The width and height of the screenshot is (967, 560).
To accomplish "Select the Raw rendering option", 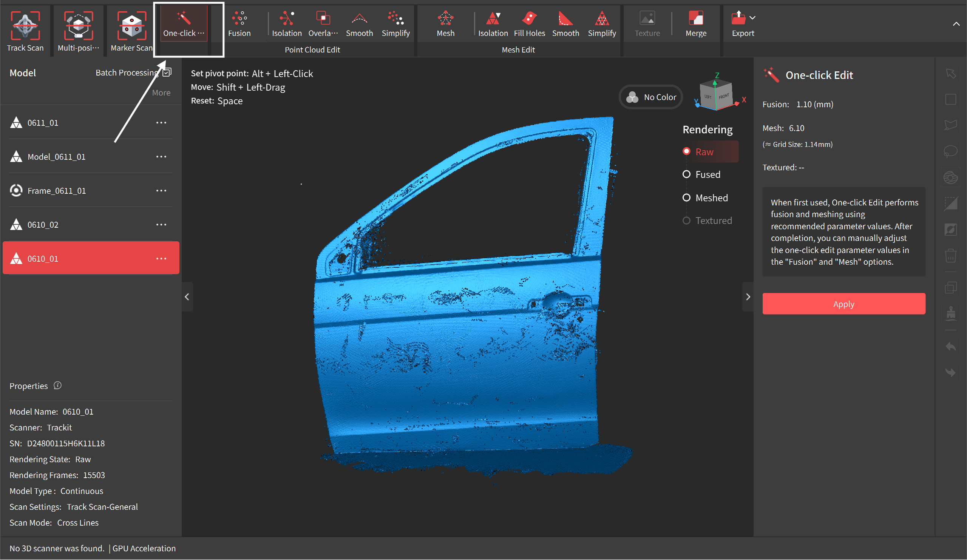I will 709,151.
